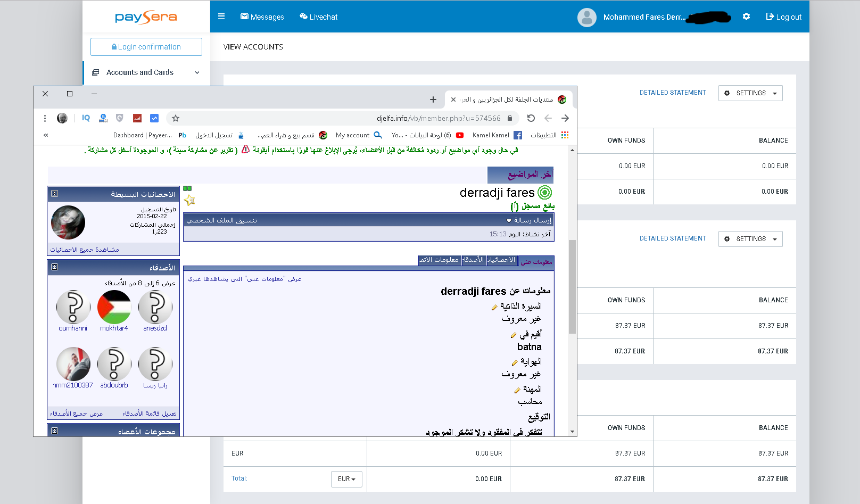
Task: Open second DETAILED STATEMENT link
Action: pos(673,238)
